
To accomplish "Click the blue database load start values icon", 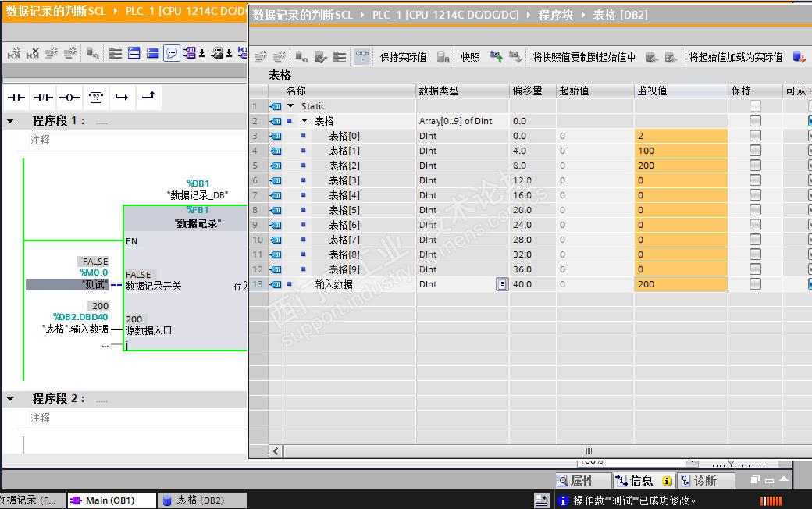I will coord(799,57).
